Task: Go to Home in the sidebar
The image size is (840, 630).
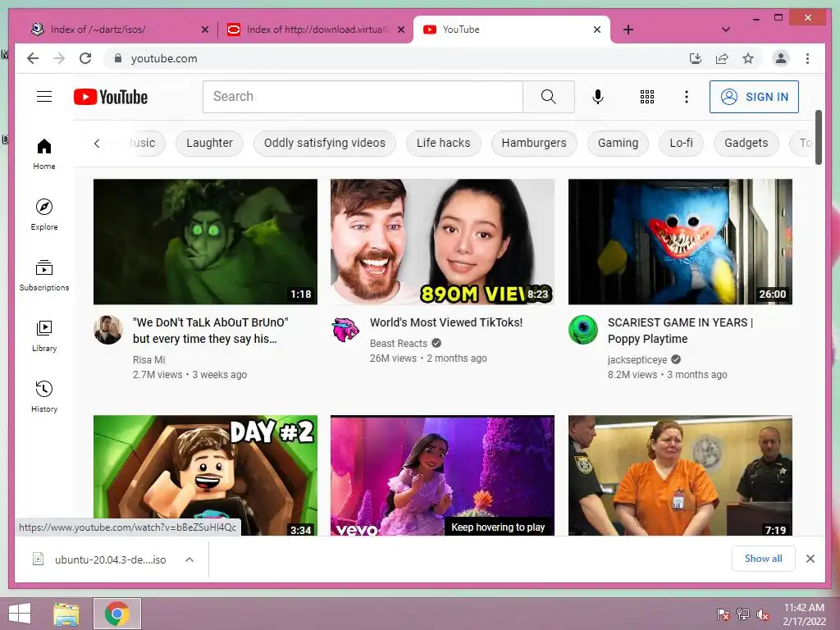Action: 44,153
